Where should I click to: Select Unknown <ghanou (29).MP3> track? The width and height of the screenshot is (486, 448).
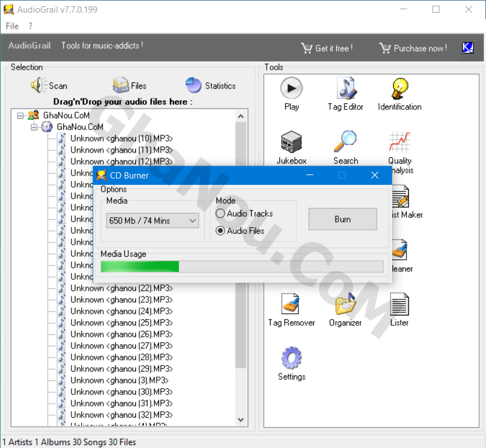(121, 369)
